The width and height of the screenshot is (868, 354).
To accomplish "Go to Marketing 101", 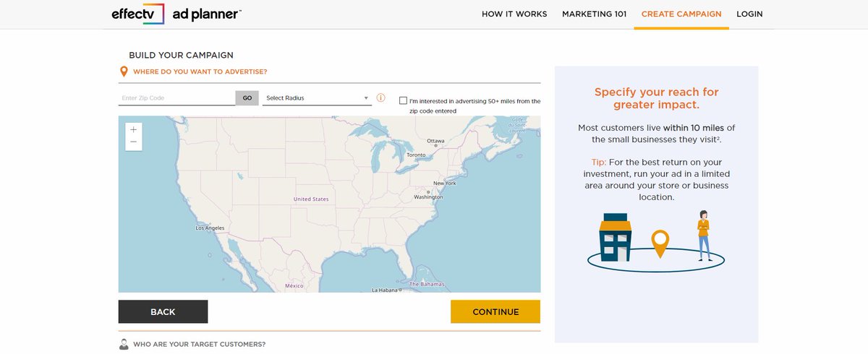I will point(594,14).
